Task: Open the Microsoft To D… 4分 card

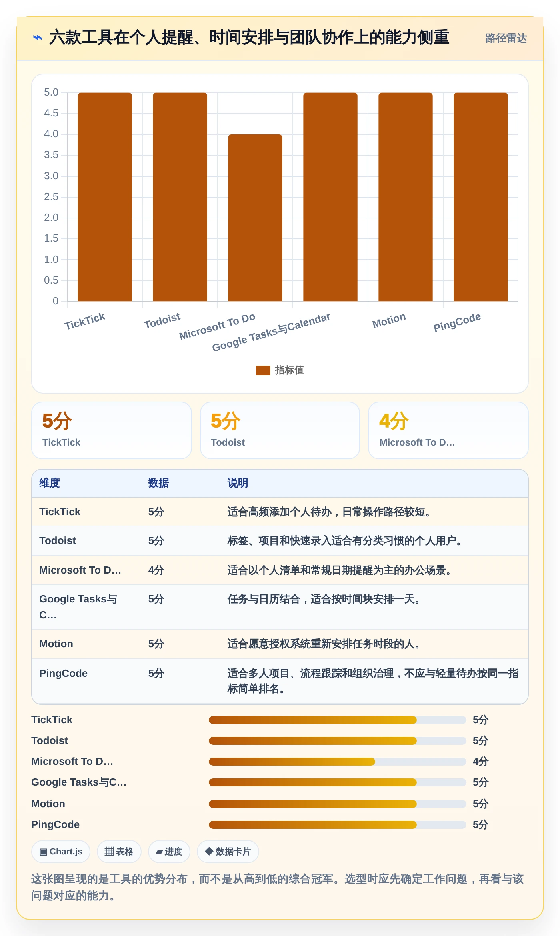Action: click(x=448, y=430)
